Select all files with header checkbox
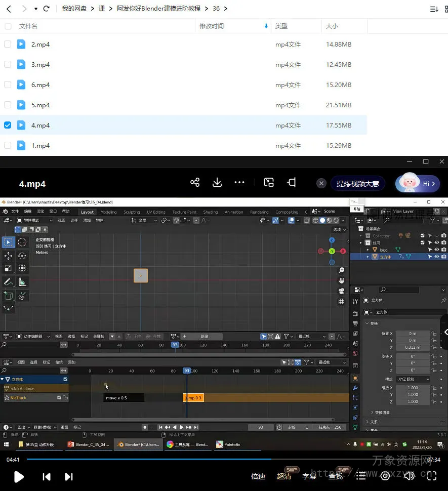This screenshot has width=448, height=491. click(8, 26)
